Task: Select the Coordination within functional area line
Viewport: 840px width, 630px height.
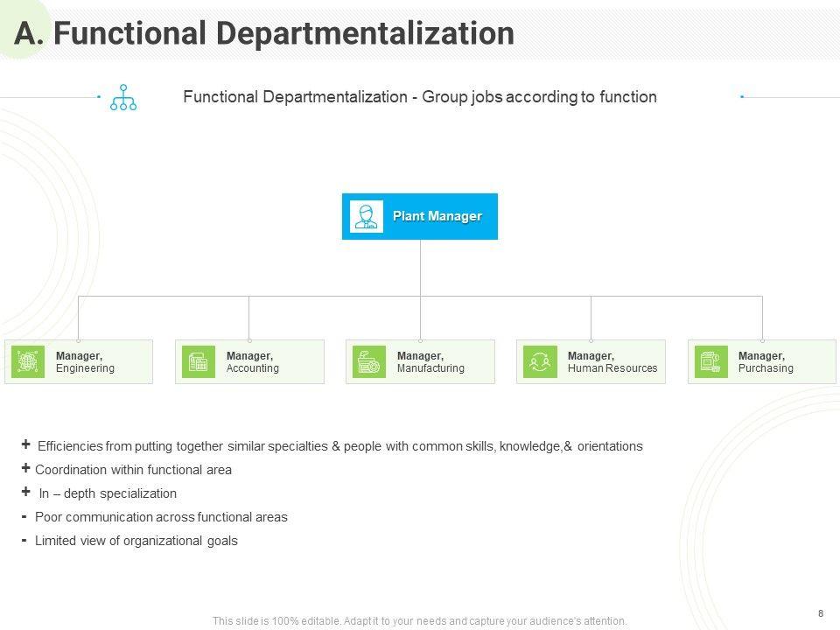Action: [133, 470]
